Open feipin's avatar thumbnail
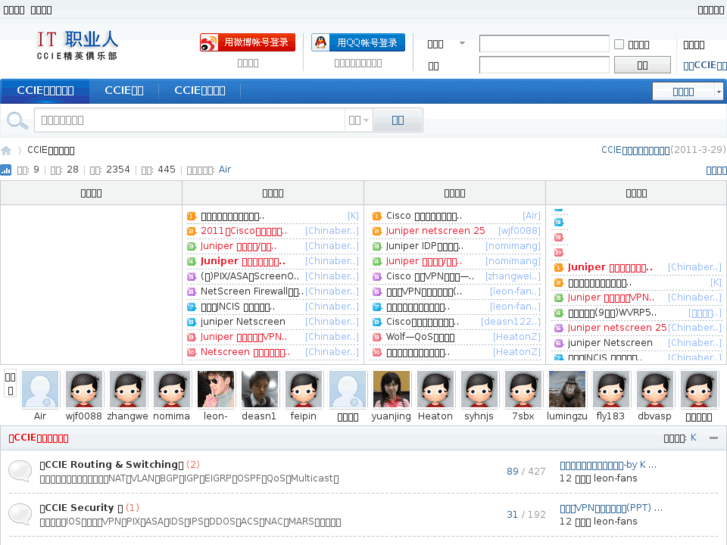The height and width of the screenshot is (545, 727). click(x=303, y=389)
